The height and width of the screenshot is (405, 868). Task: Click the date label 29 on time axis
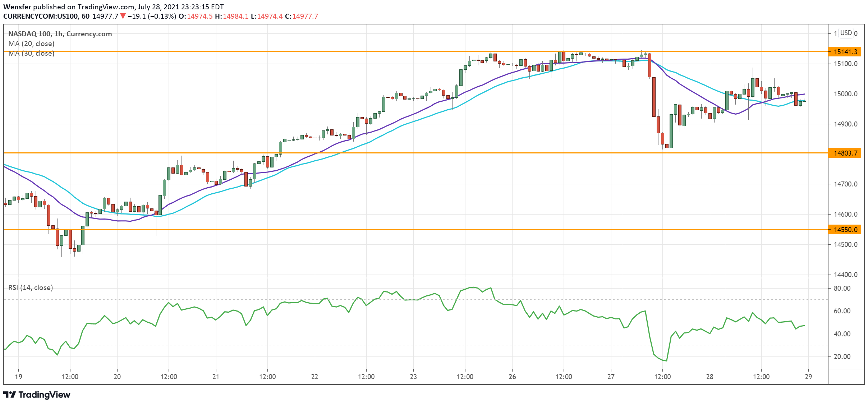(808, 377)
